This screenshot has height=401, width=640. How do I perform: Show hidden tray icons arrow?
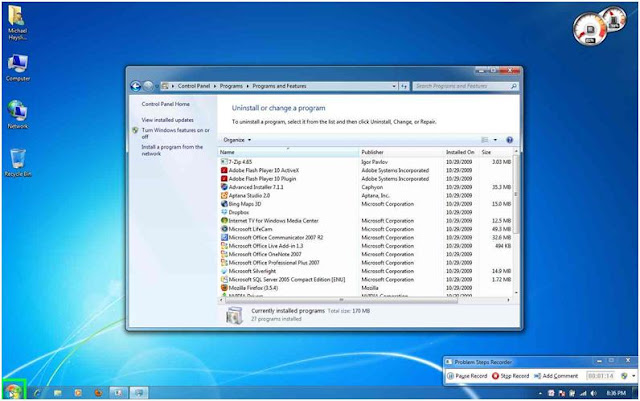540,393
